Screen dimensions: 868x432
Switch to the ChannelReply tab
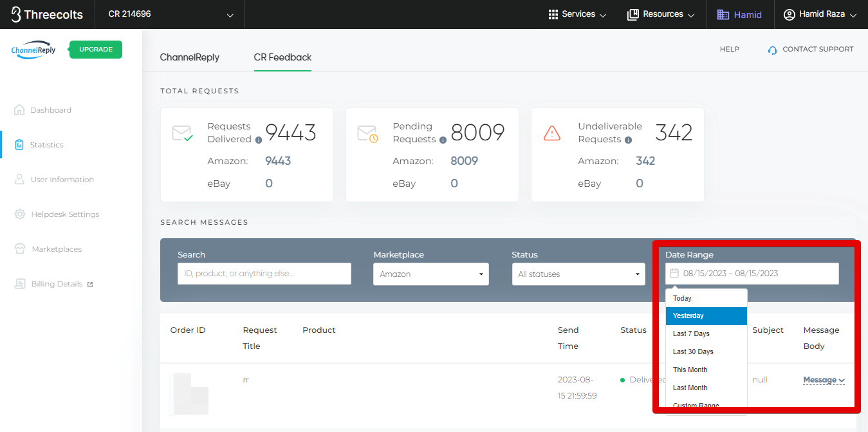click(x=190, y=57)
